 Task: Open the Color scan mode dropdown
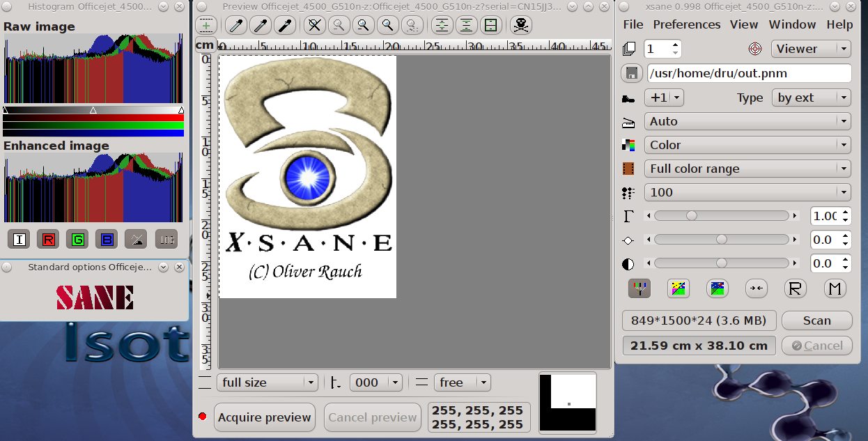click(747, 145)
